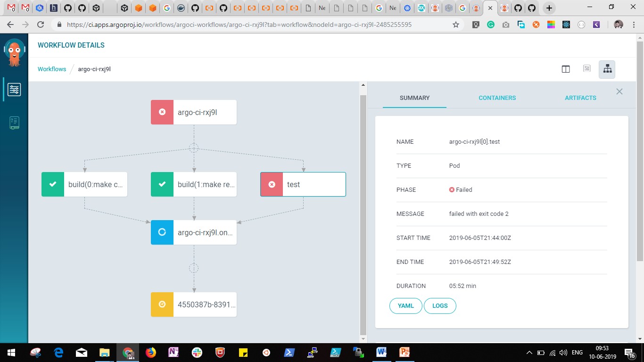Switch to the CONTAINERS tab
Image resolution: width=644 pixels, height=362 pixels.
(497, 98)
